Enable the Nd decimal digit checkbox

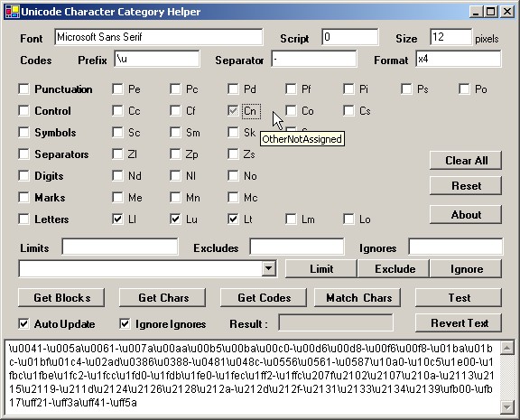point(117,176)
